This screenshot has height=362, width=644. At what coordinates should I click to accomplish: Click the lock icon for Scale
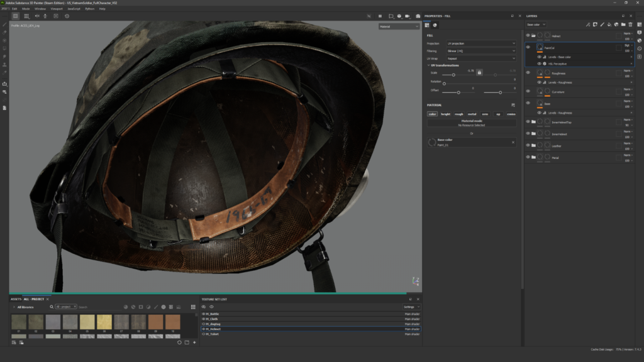479,72
